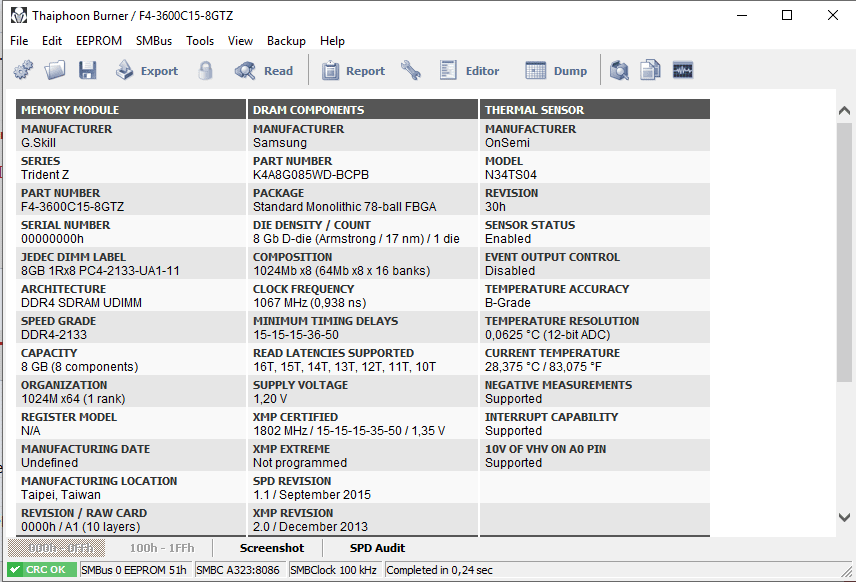Click the wrench tools icon
This screenshot has width=856, height=582.
[411, 70]
